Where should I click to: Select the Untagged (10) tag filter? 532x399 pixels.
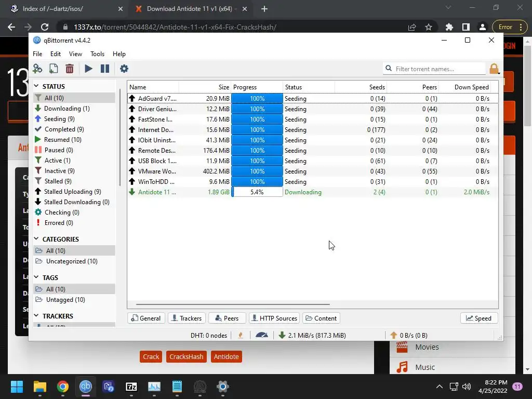(x=74, y=300)
